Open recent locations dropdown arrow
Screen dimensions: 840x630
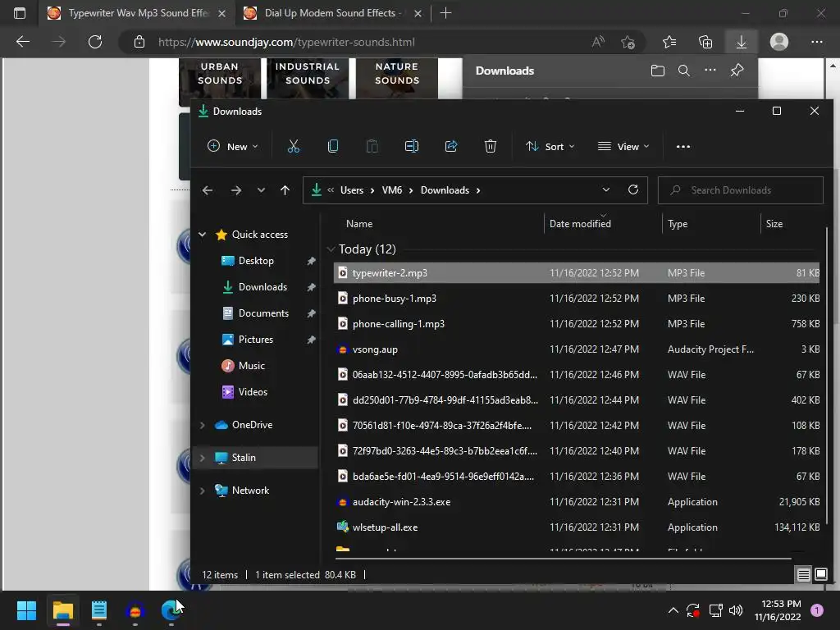point(261,190)
